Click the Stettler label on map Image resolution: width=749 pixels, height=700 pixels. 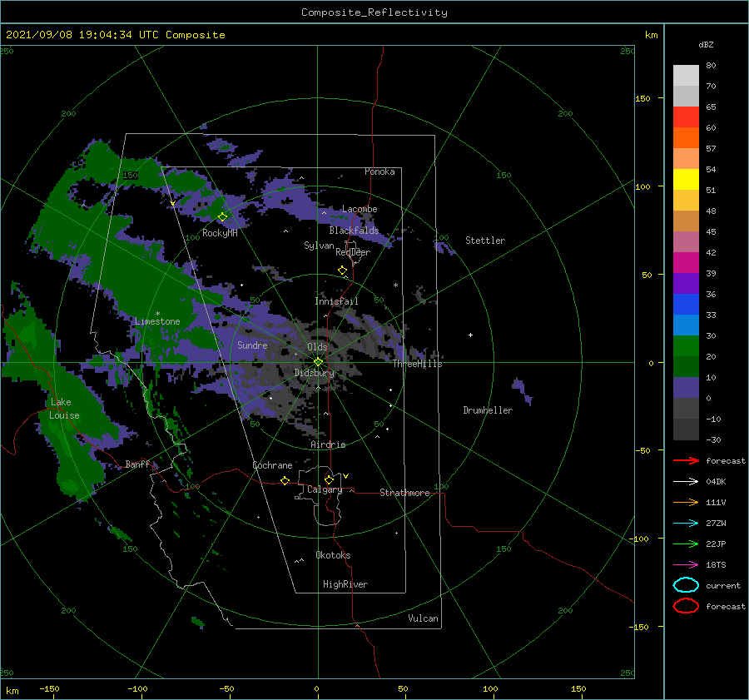485,241
